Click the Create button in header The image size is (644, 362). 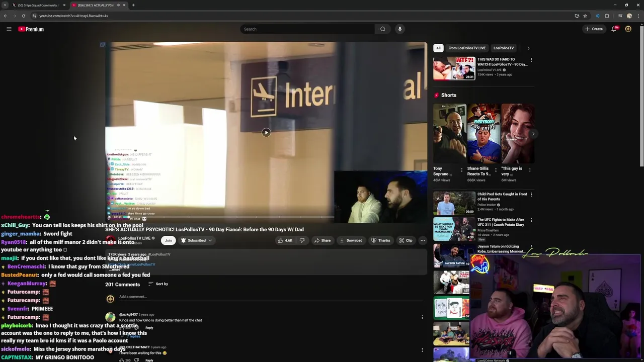[594, 29]
